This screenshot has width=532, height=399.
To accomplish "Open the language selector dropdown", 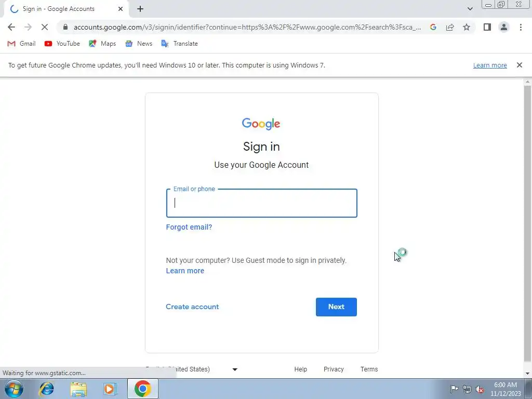I will point(192,369).
